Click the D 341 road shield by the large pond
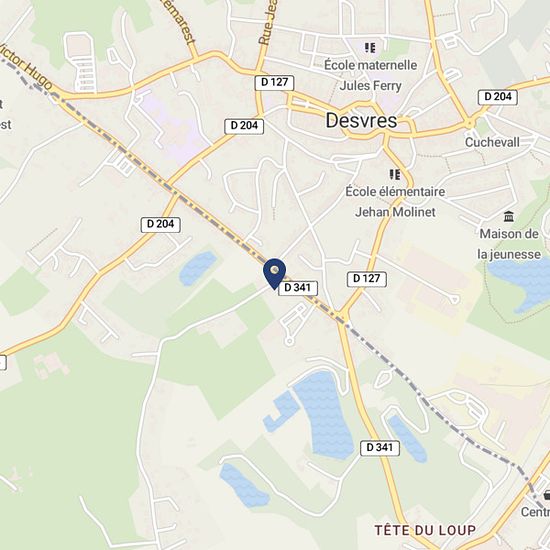The image size is (550, 550). (x=380, y=448)
